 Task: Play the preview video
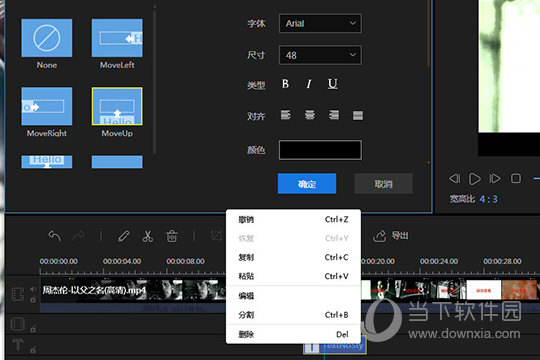coord(475,179)
